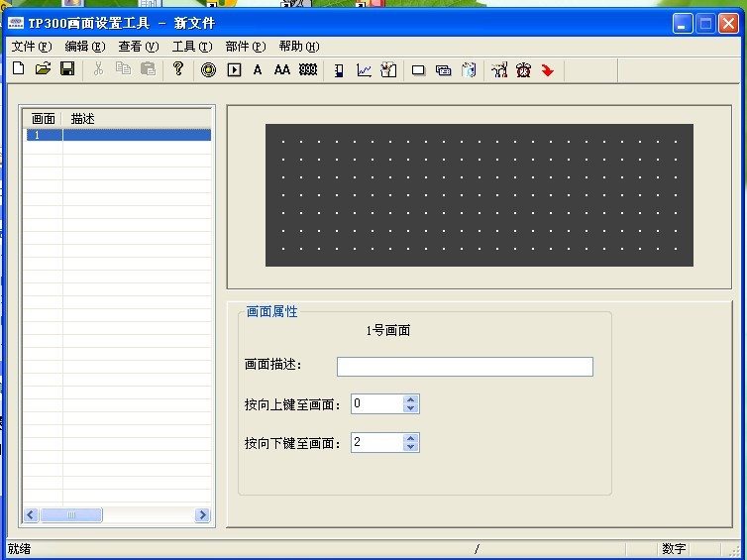Open a file with the folder icon
Image resolution: width=747 pixels, height=560 pixels.
click(43, 69)
